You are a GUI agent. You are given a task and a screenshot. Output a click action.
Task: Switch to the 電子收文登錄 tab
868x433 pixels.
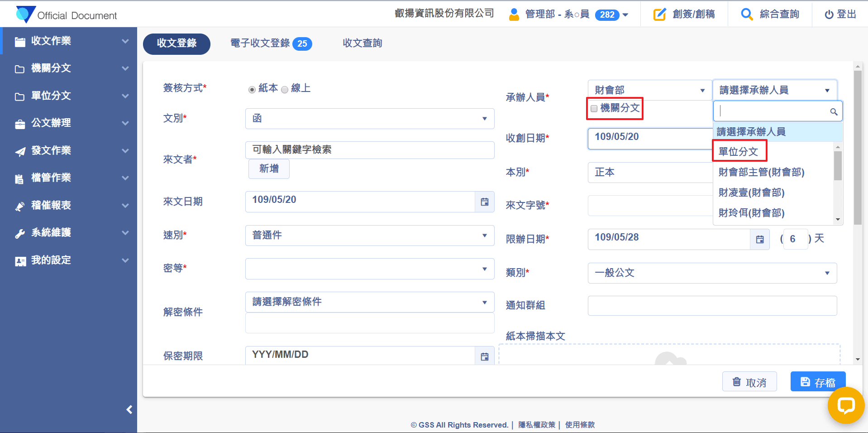(x=270, y=43)
